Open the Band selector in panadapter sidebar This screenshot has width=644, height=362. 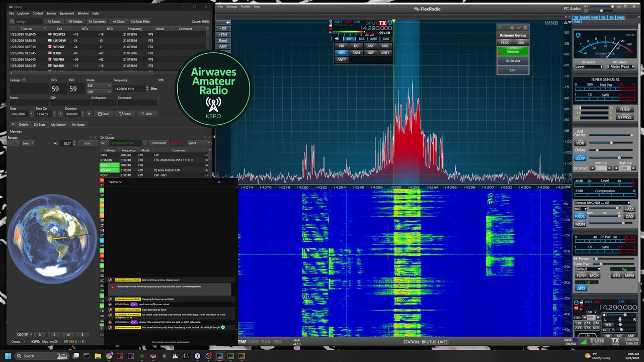pyautogui.click(x=223, y=40)
